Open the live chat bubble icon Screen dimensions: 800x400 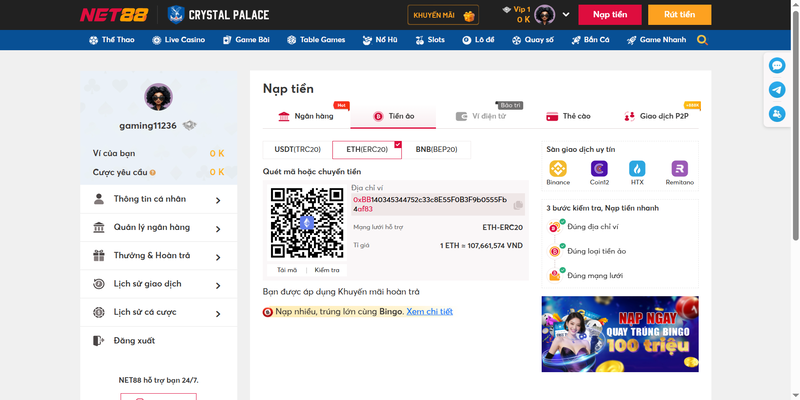pos(777,65)
